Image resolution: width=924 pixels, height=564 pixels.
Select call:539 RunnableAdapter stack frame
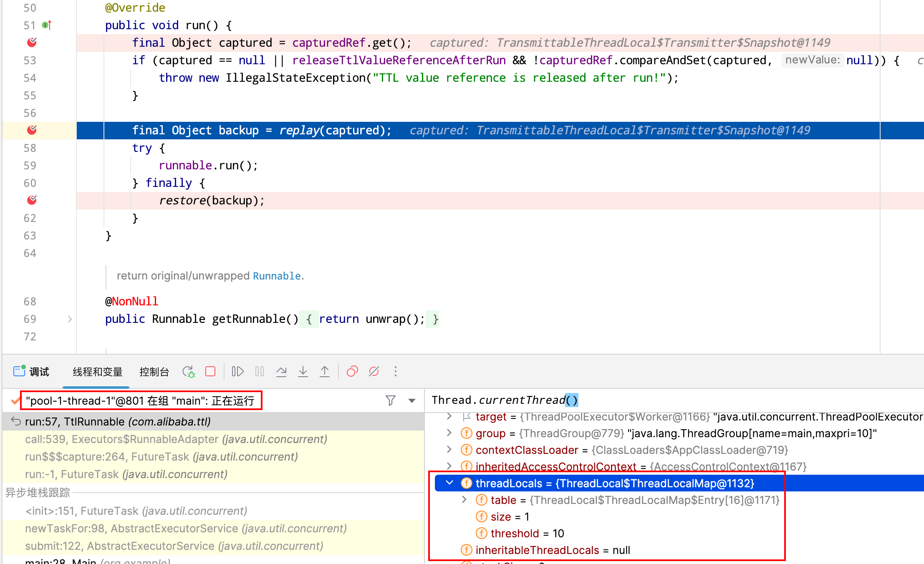(213, 439)
